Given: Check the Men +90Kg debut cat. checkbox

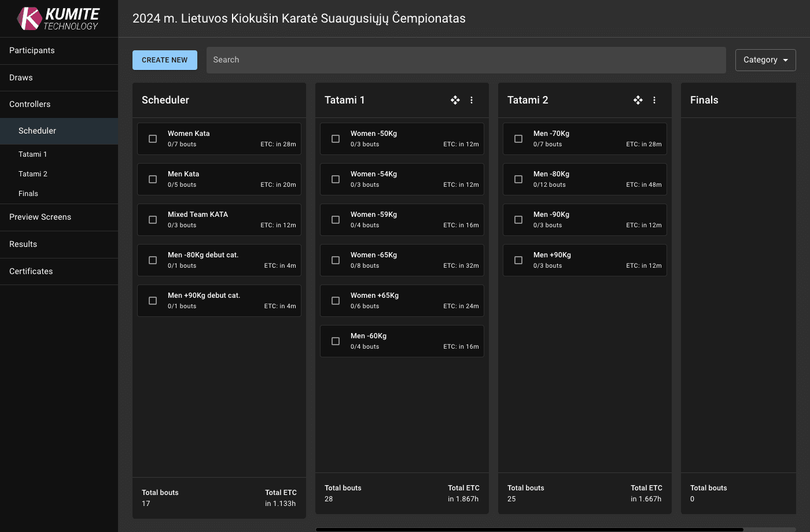Looking at the screenshot, I should (152, 301).
